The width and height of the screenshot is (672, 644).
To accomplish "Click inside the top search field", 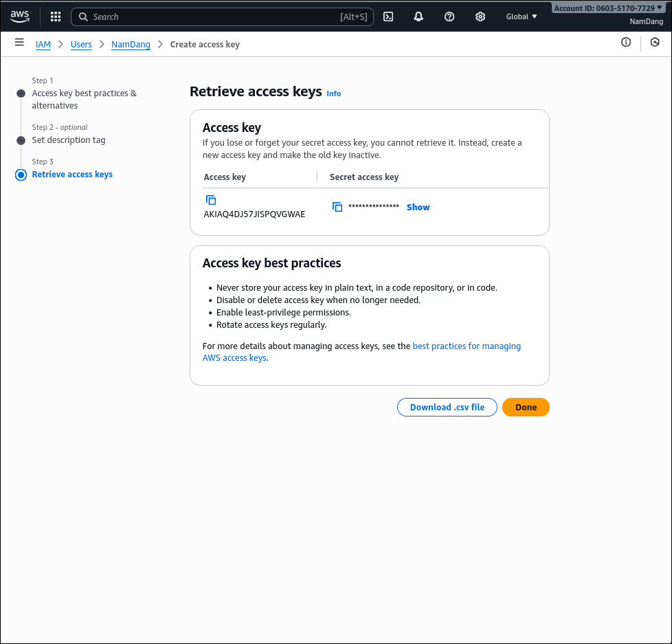I will pyautogui.click(x=206, y=16).
